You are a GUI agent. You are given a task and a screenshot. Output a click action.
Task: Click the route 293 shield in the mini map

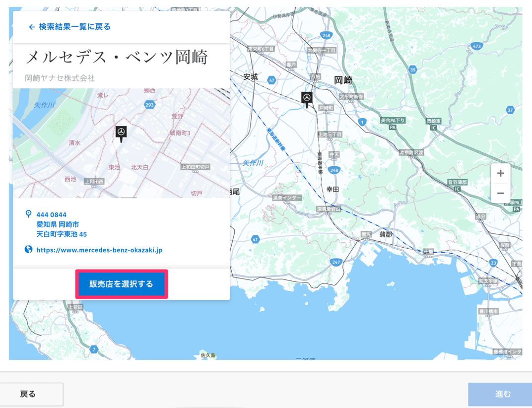pyautogui.click(x=150, y=105)
